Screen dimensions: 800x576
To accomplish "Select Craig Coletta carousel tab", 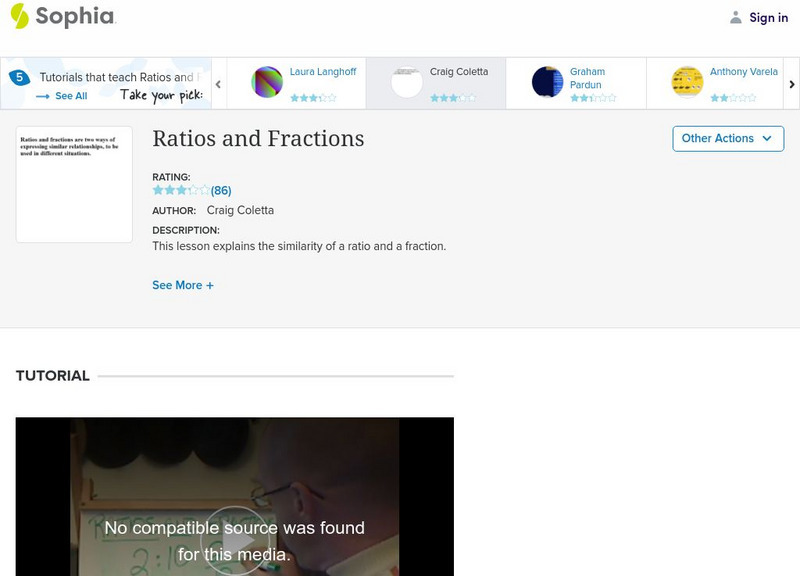I will (x=436, y=83).
